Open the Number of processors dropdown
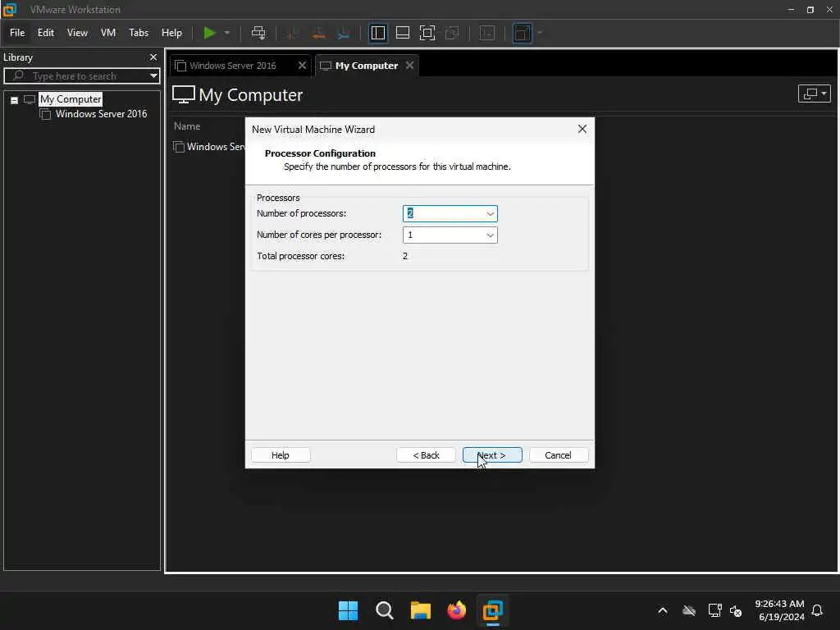 [x=491, y=214]
